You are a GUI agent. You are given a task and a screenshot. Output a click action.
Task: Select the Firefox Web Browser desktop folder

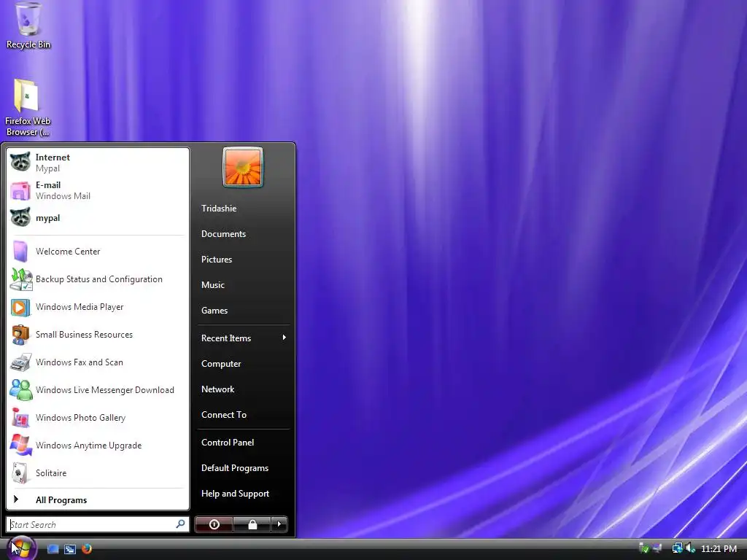coord(28,108)
